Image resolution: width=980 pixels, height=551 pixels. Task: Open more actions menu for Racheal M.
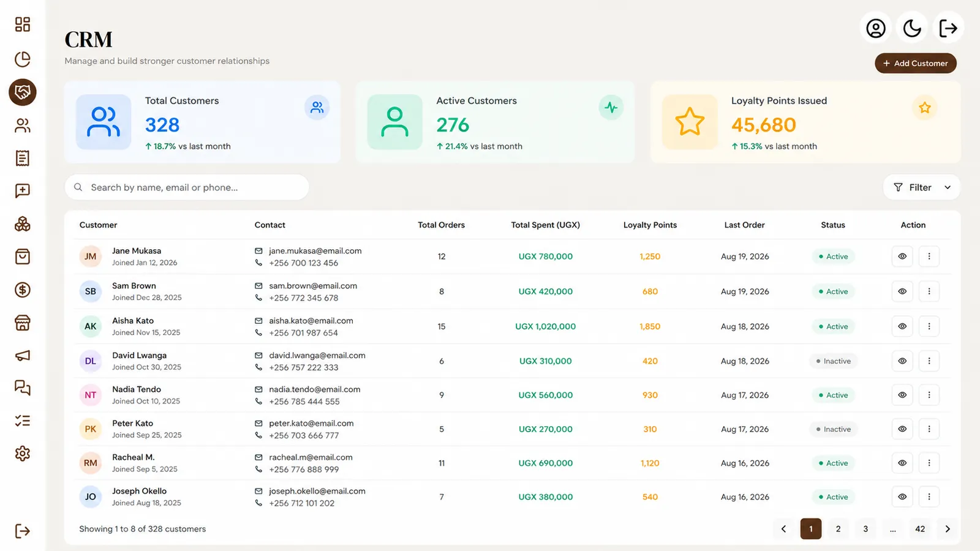pos(929,463)
